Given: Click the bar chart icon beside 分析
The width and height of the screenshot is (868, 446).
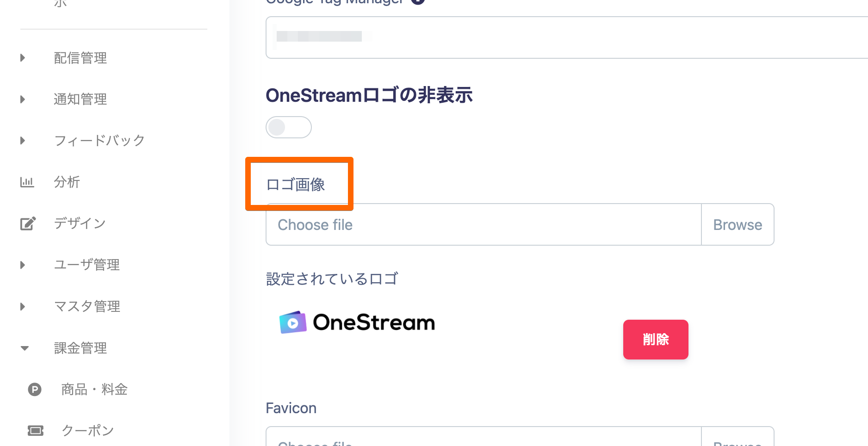Looking at the screenshot, I should click(27, 182).
